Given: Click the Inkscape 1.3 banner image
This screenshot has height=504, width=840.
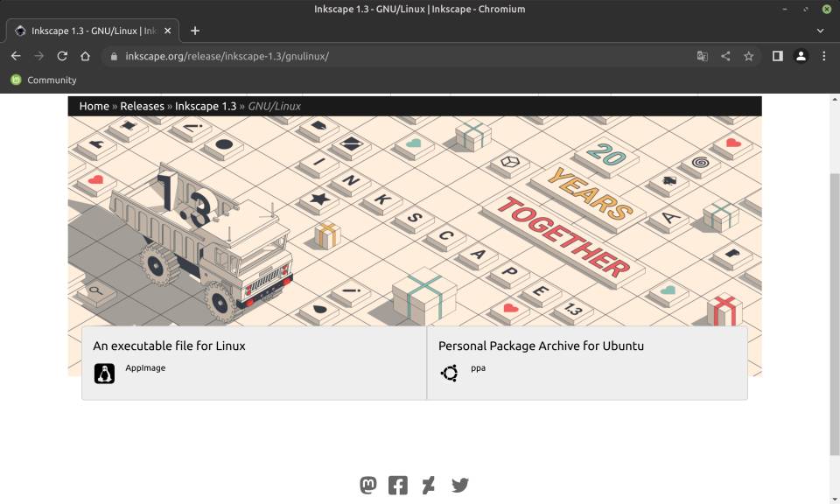Looking at the screenshot, I should [415, 220].
